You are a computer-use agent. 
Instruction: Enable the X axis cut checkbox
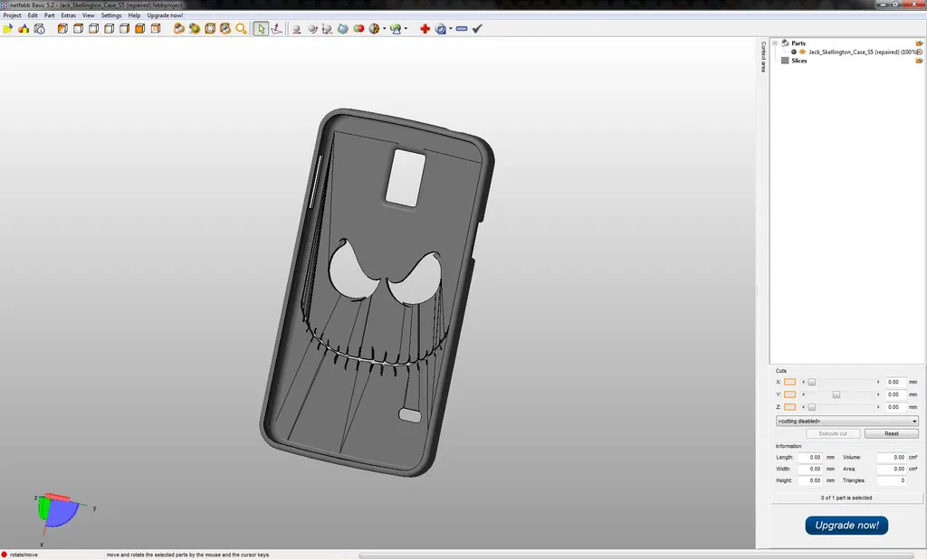[789, 382]
